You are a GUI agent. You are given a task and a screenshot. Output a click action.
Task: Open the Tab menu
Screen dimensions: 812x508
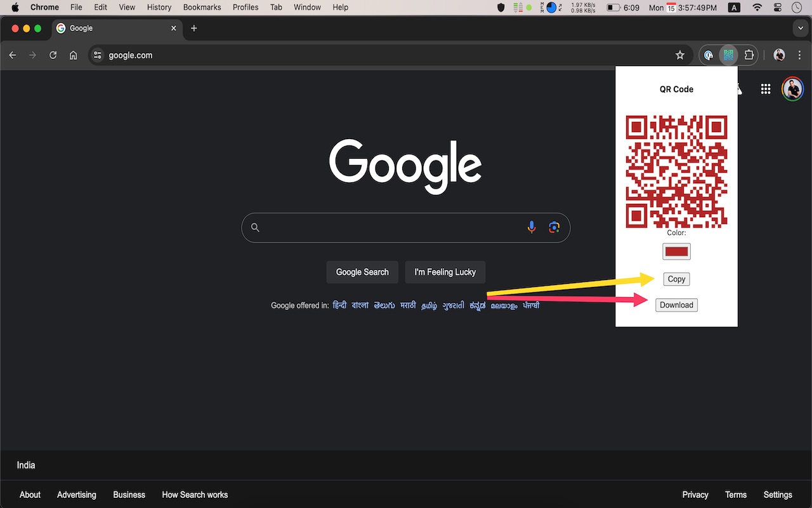276,8
